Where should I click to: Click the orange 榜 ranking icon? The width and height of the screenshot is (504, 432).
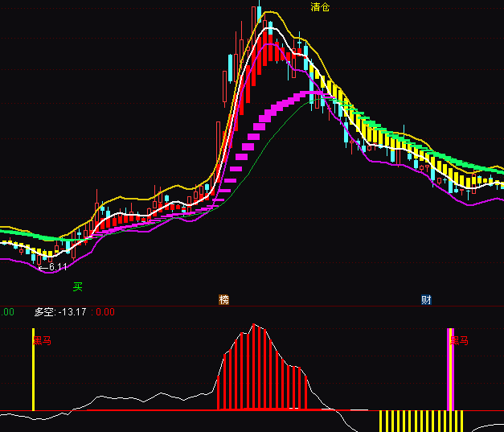(224, 300)
